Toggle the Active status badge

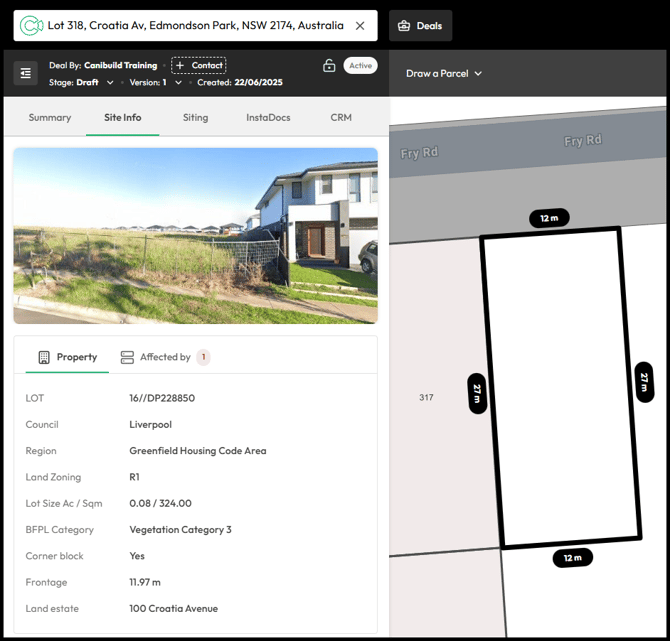360,66
